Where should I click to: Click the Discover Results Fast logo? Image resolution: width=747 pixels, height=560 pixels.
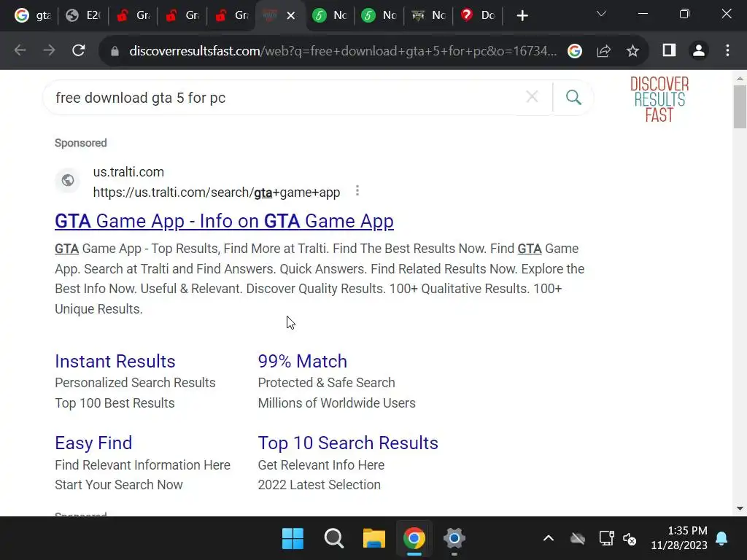pos(659,99)
